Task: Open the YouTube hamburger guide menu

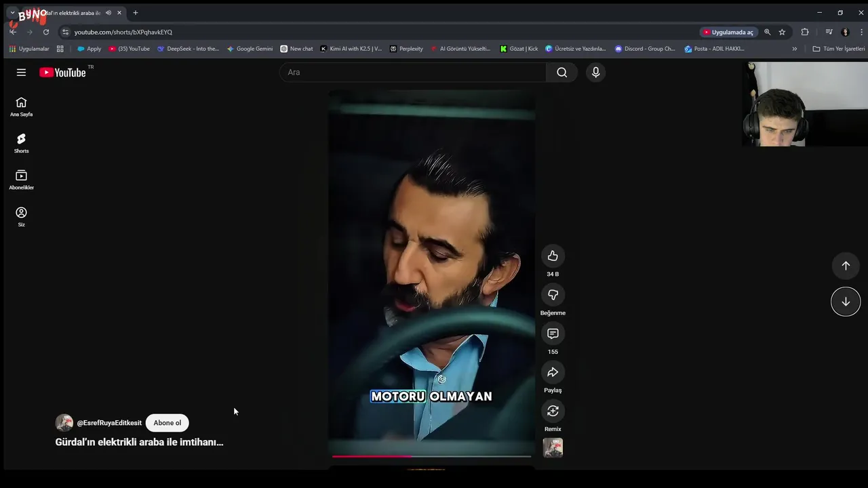Action: click(x=21, y=73)
